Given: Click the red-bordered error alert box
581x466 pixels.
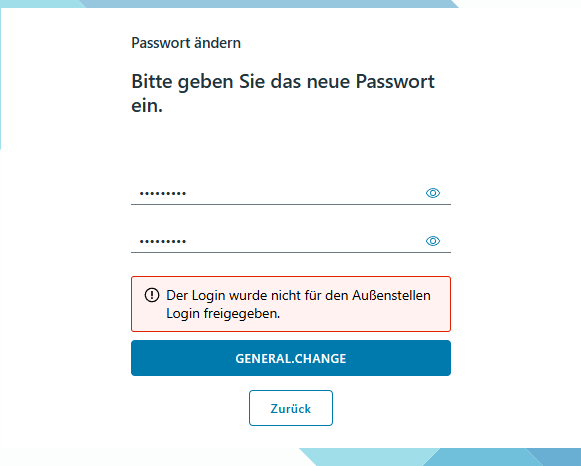Looking at the screenshot, I should tap(291, 304).
